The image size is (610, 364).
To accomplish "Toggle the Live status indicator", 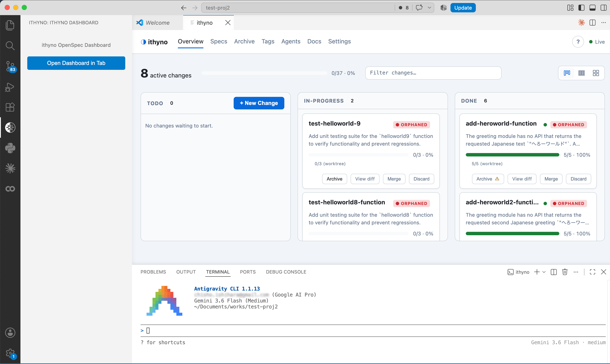I will (597, 42).
